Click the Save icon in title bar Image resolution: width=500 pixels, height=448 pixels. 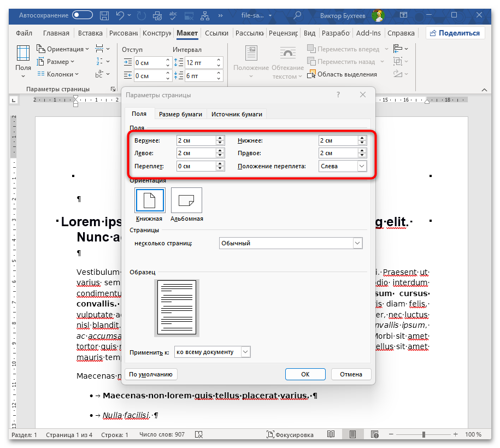point(104,15)
